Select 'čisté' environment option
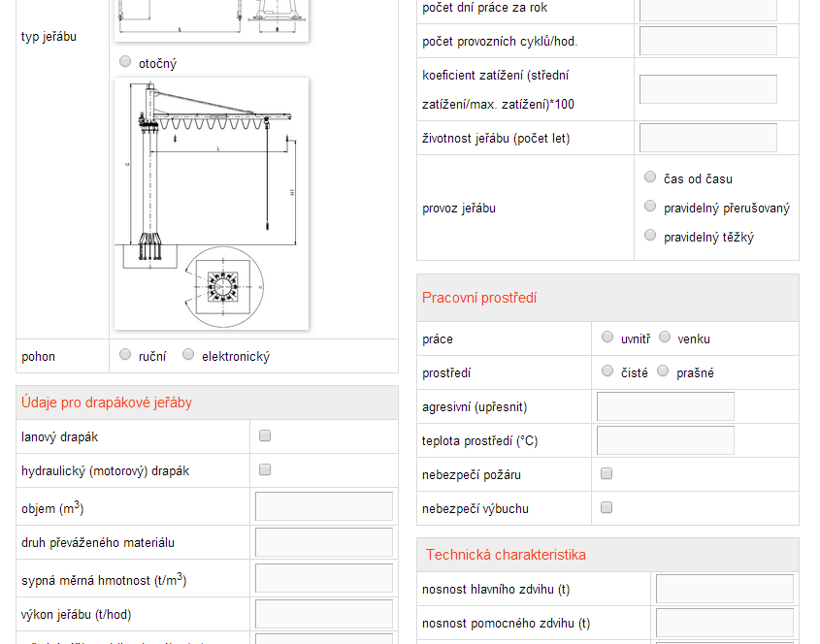The image size is (820, 644). click(x=607, y=371)
